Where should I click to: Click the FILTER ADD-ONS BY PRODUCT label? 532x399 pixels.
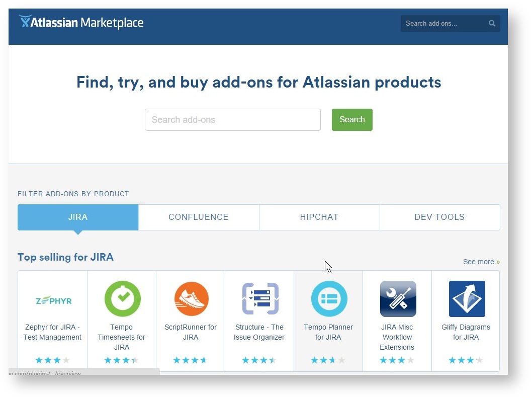pos(73,194)
